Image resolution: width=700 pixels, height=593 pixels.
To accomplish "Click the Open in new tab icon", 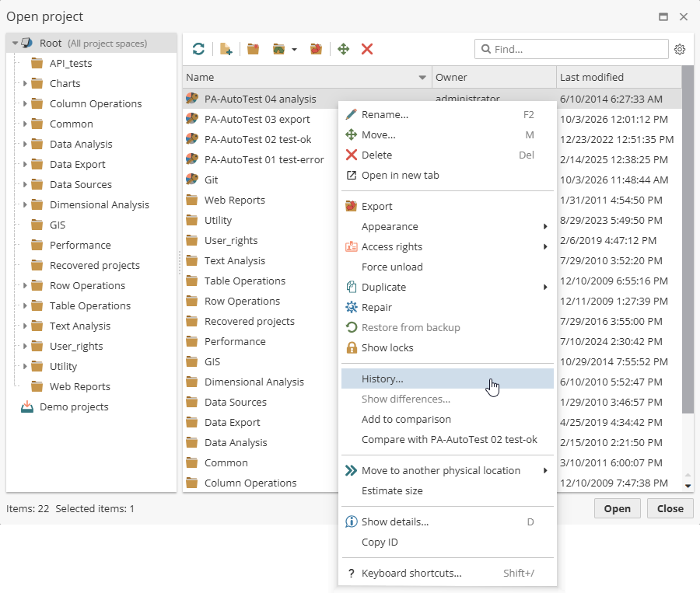I will [x=352, y=175].
